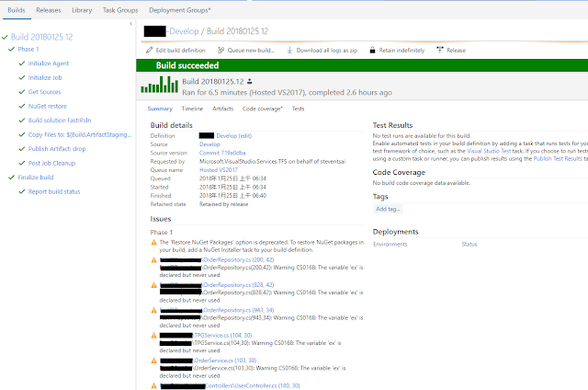Image resolution: width=588 pixels, height=390 pixels.
Task: Switch to the Library tab
Action: (82, 10)
